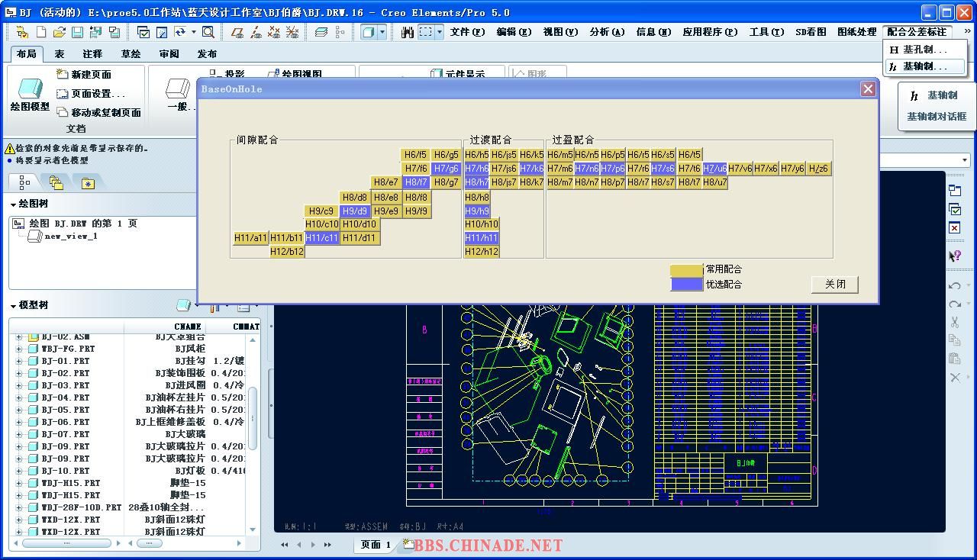Screen dimensions: 977x560
Task: Open the 编辑(E) menu
Action: [514, 32]
